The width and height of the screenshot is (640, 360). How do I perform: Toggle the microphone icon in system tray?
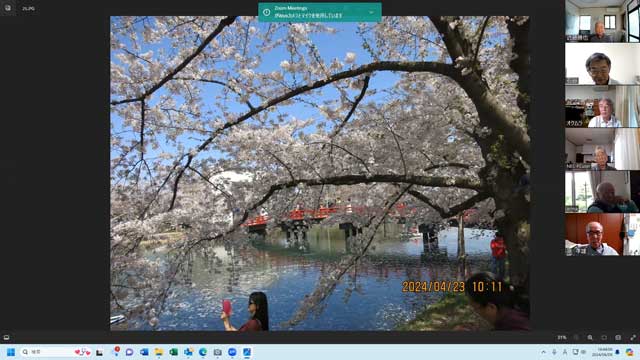554,352
